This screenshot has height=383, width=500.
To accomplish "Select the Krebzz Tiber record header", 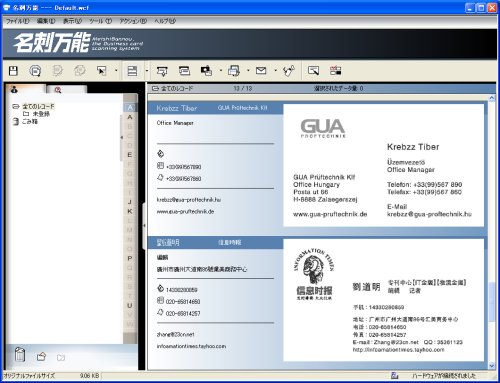I will 215,108.
